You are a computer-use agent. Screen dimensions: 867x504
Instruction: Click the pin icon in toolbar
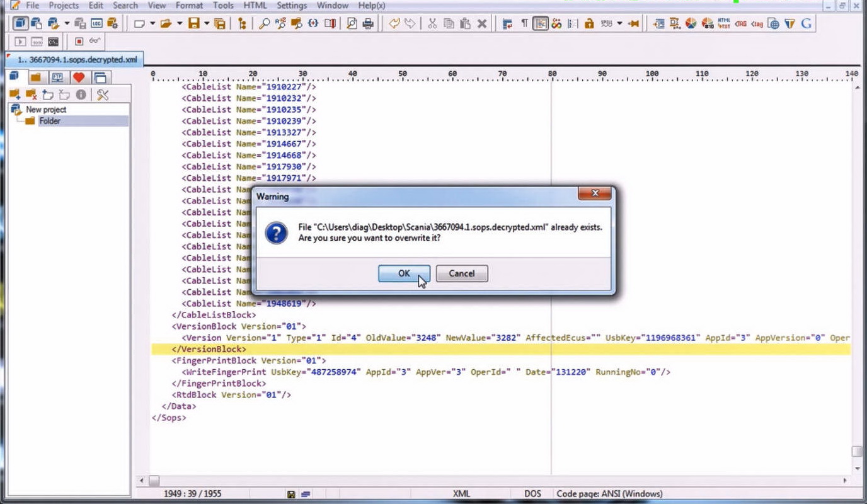pyautogui.click(x=633, y=24)
